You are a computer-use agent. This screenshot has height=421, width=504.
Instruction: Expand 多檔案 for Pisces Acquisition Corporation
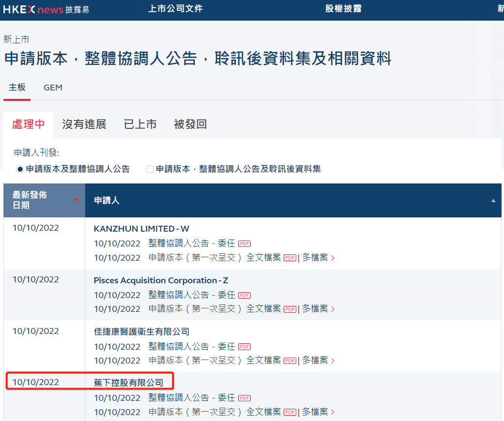[318, 309]
